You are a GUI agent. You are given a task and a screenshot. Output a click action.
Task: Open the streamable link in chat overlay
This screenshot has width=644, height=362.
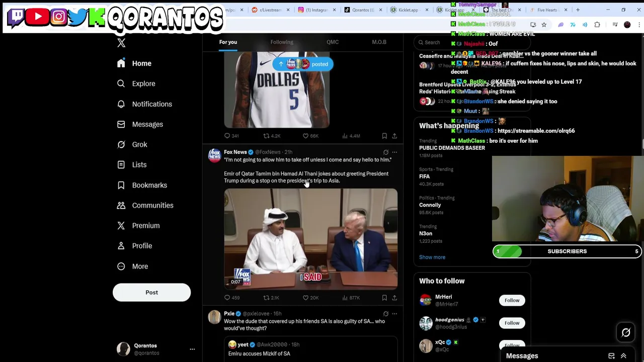coord(536,131)
